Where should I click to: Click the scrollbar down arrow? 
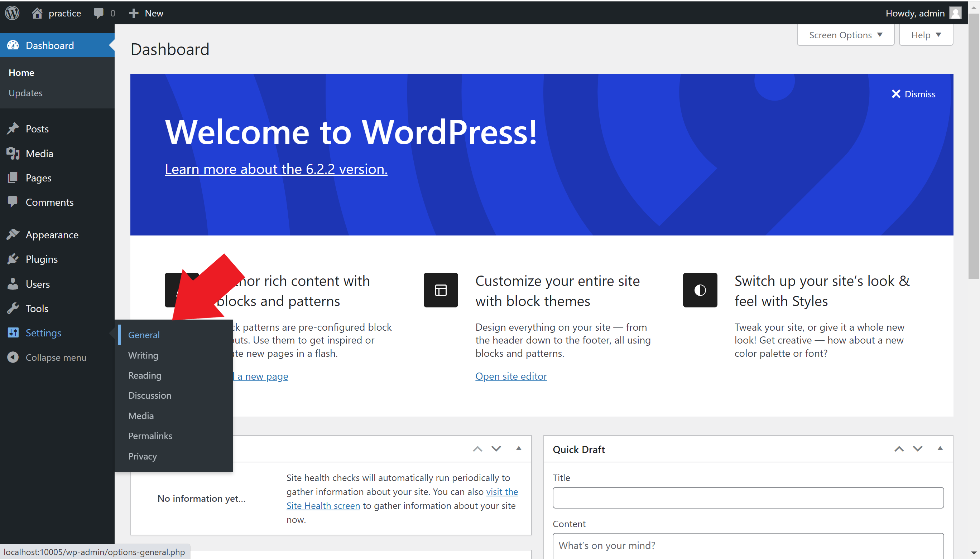click(x=974, y=553)
